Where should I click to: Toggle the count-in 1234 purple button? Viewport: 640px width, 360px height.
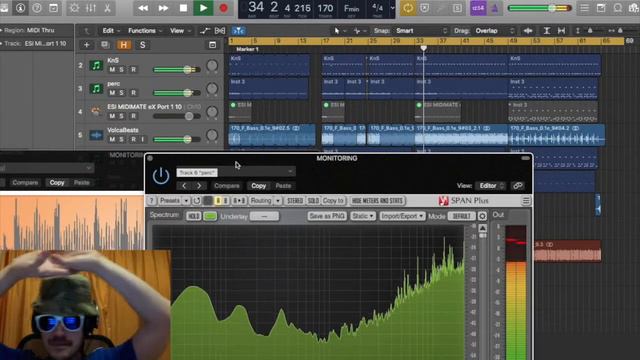click(x=478, y=8)
